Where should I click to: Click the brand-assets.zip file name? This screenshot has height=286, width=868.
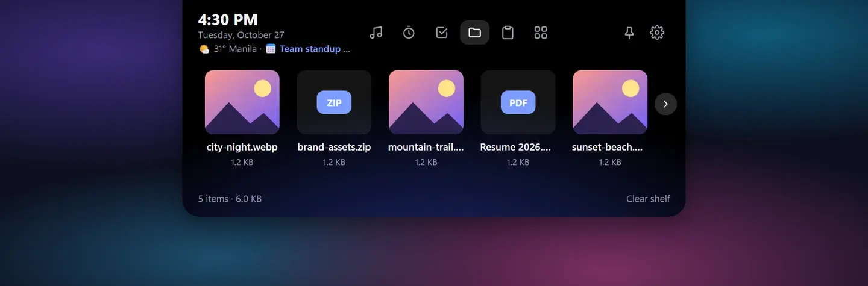(334, 147)
